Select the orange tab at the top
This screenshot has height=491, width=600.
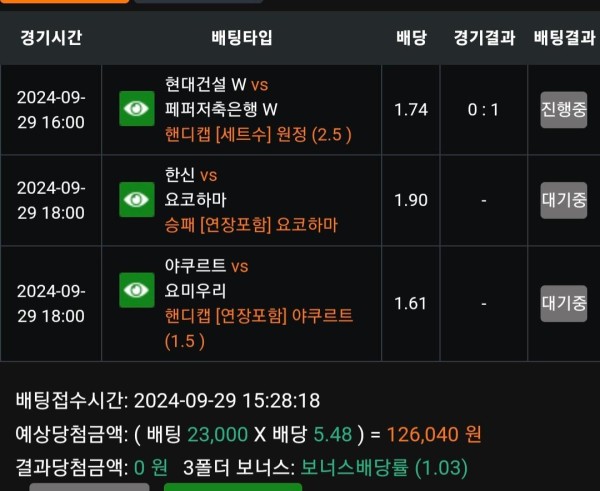pyautogui.click(x=64, y=2)
